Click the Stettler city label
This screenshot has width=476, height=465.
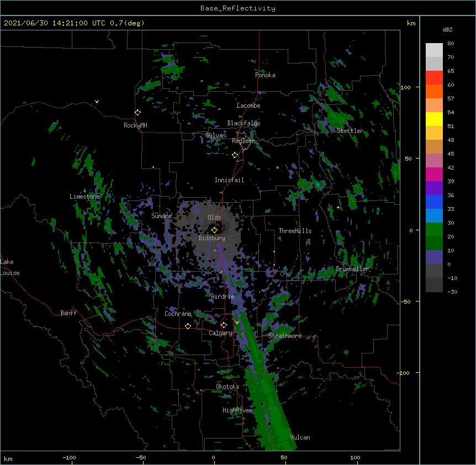pos(350,131)
